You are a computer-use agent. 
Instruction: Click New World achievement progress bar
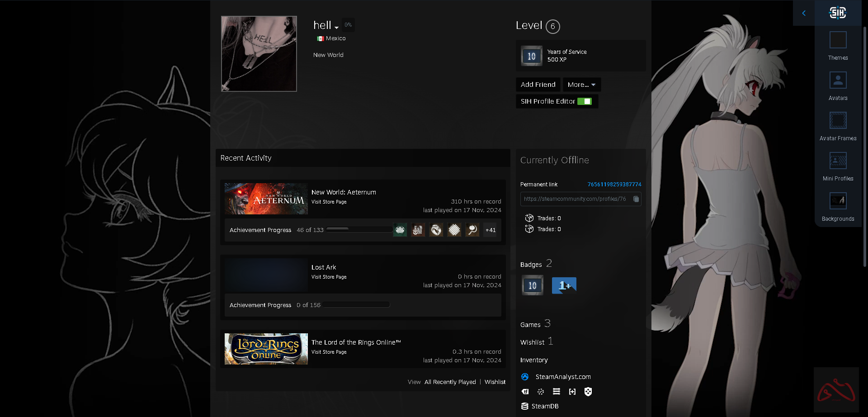click(359, 230)
